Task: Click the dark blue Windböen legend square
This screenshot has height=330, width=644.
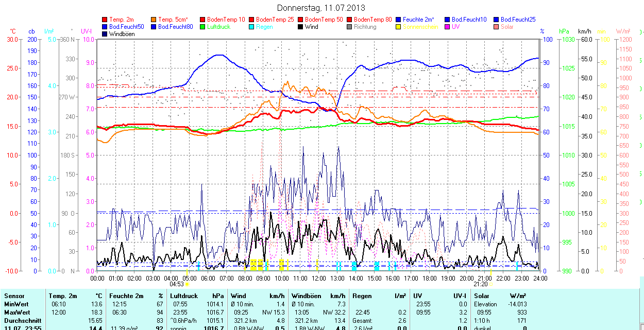Action: click(x=105, y=34)
